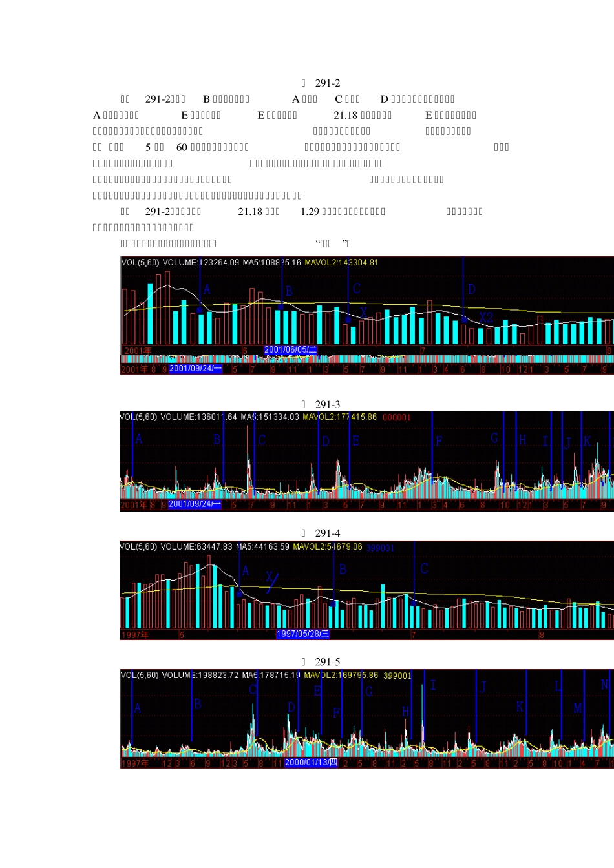Click the red stock code 000001

397,418
